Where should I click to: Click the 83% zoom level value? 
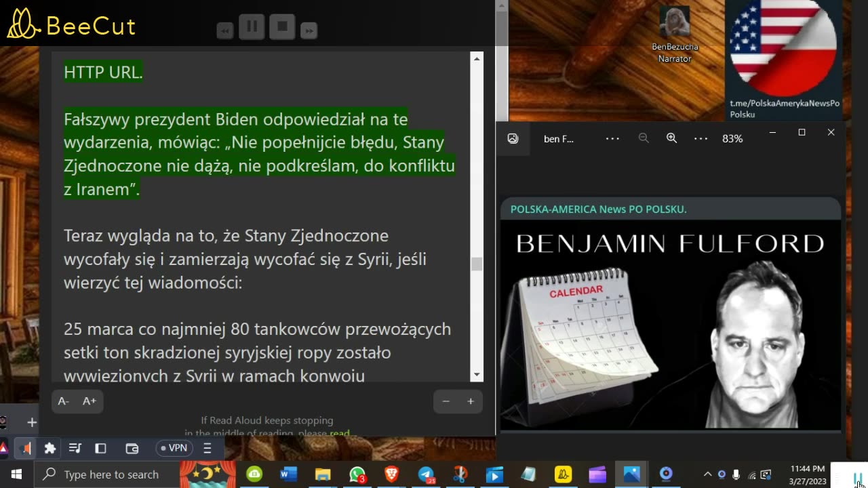(x=732, y=138)
